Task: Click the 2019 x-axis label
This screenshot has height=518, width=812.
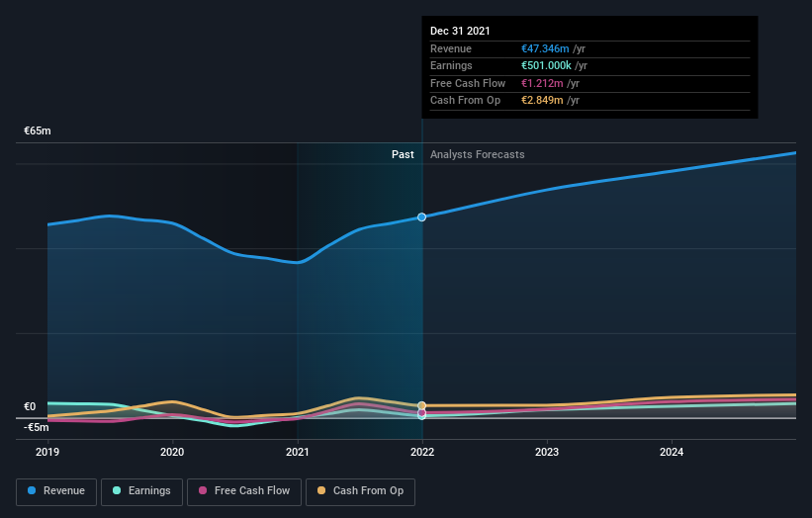Action: pos(47,452)
